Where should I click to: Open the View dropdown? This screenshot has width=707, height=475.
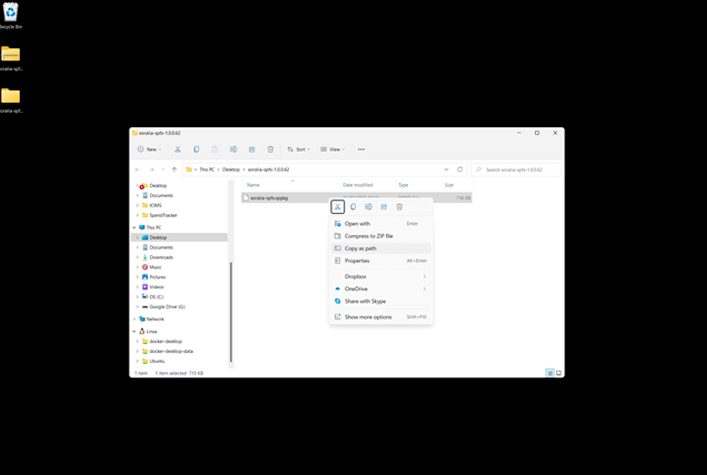(x=332, y=149)
